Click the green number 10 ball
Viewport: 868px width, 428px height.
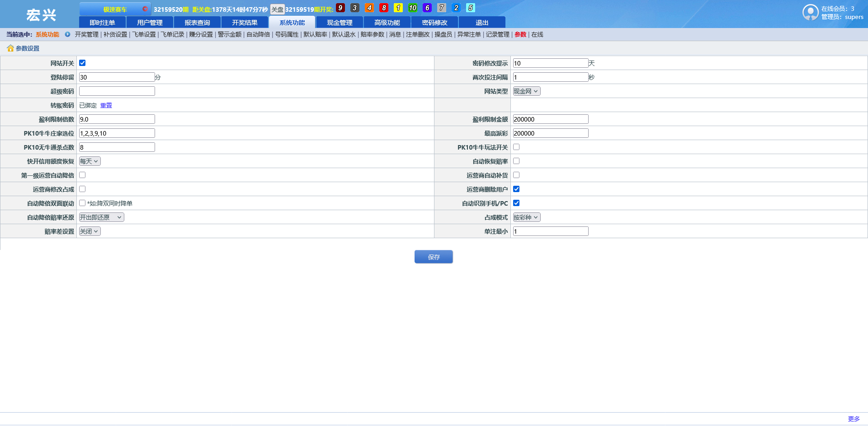[413, 8]
